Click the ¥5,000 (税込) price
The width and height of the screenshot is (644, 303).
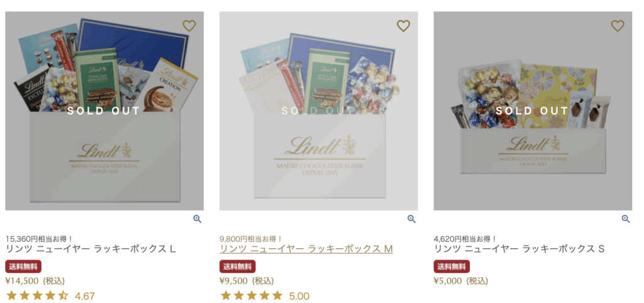tap(461, 281)
